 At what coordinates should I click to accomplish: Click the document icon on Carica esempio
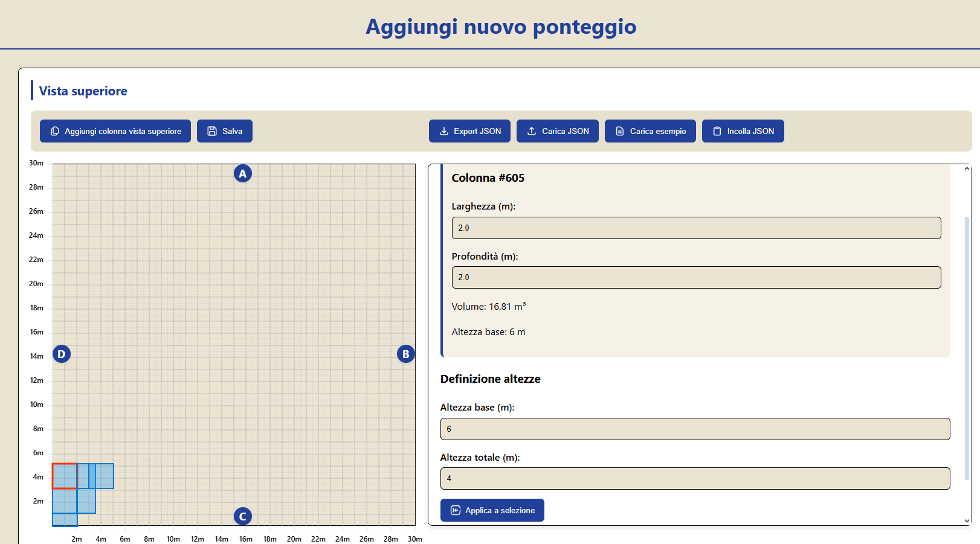(620, 131)
